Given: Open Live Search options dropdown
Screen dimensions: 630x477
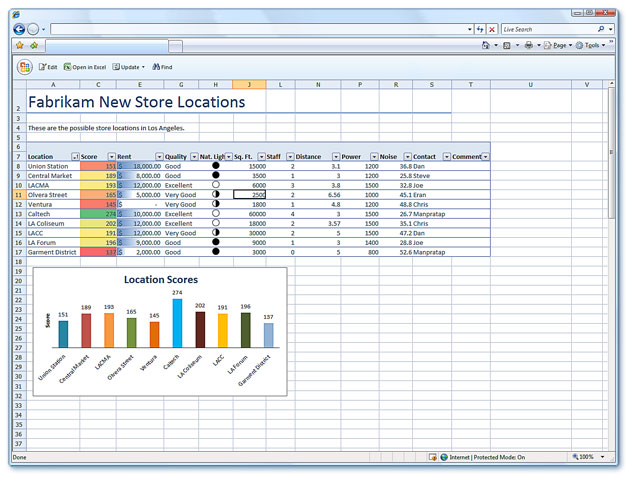Looking at the screenshot, I should pos(610,29).
